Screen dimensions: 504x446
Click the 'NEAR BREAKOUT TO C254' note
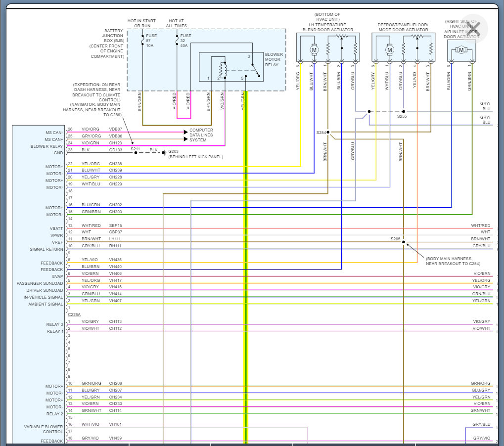[x=453, y=264]
